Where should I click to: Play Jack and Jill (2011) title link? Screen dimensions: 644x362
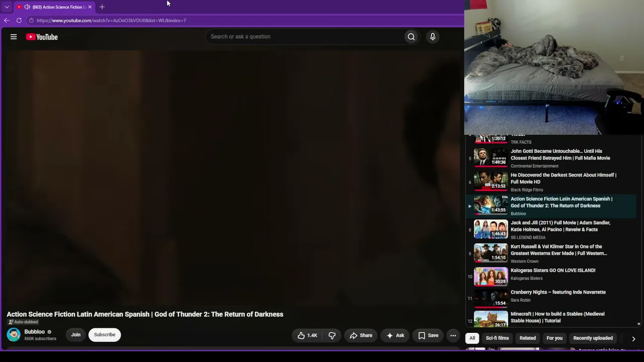560,226
